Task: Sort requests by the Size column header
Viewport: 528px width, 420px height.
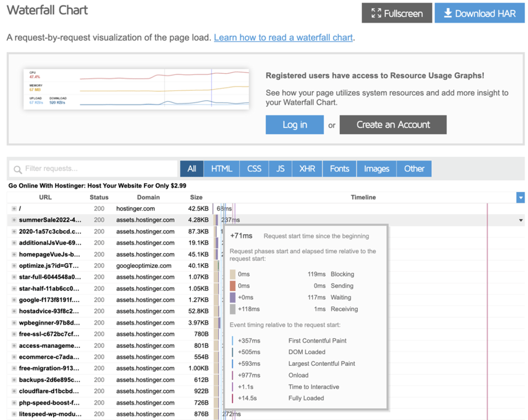Action: click(196, 197)
